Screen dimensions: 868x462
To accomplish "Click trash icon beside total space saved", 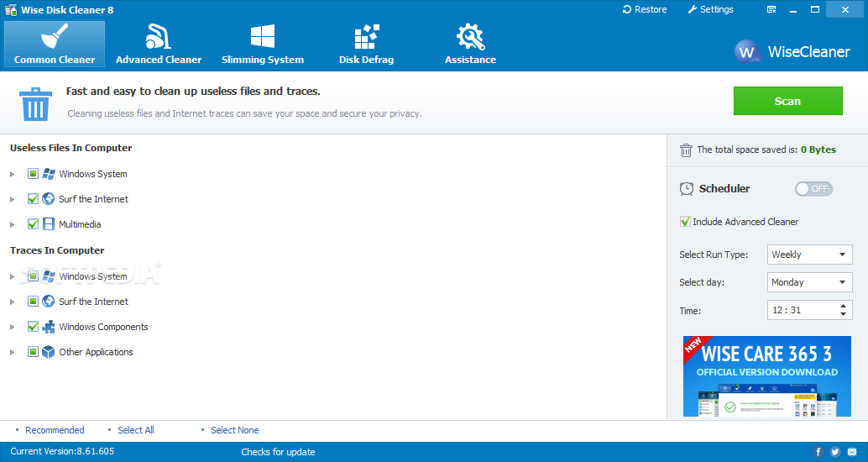I will tap(686, 150).
